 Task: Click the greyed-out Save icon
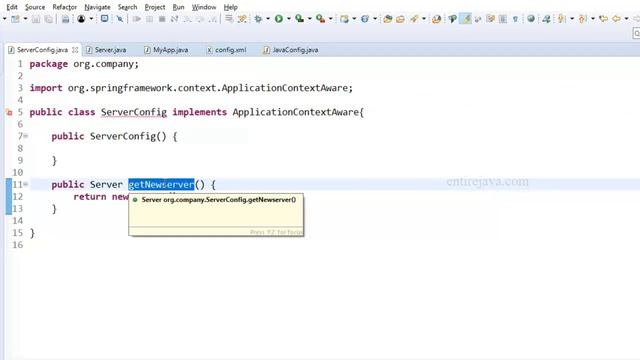(36, 19)
